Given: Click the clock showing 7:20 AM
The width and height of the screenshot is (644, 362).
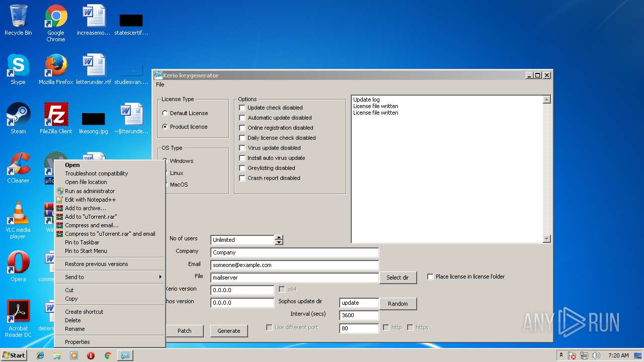Looking at the screenshot, I should [618, 355].
